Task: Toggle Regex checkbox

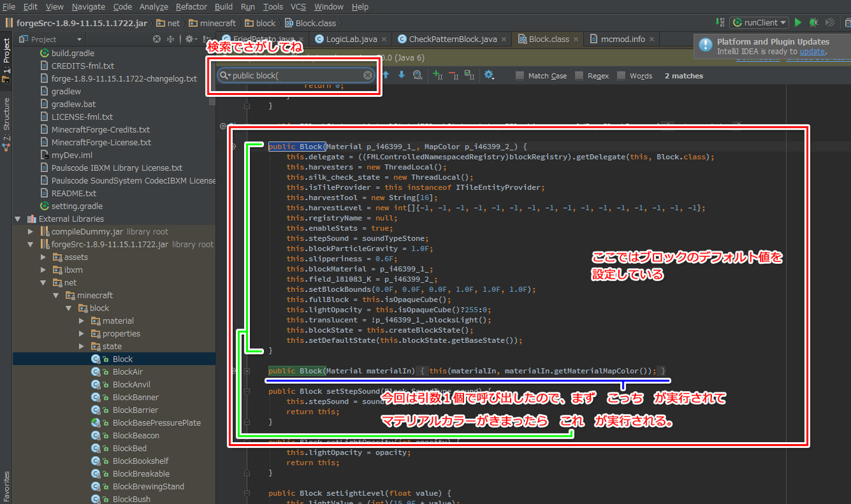Action: coord(579,76)
